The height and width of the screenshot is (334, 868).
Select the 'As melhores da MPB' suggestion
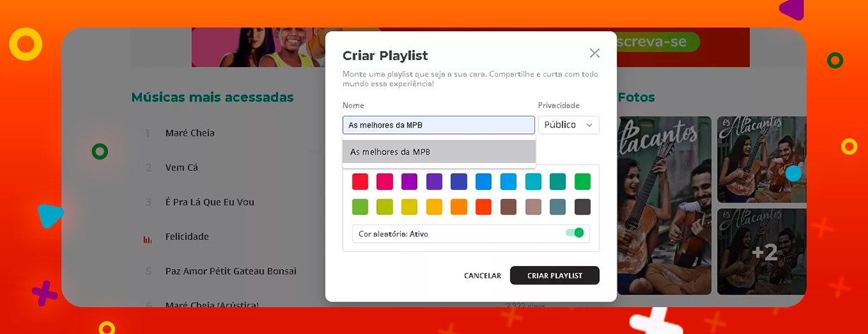439,152
